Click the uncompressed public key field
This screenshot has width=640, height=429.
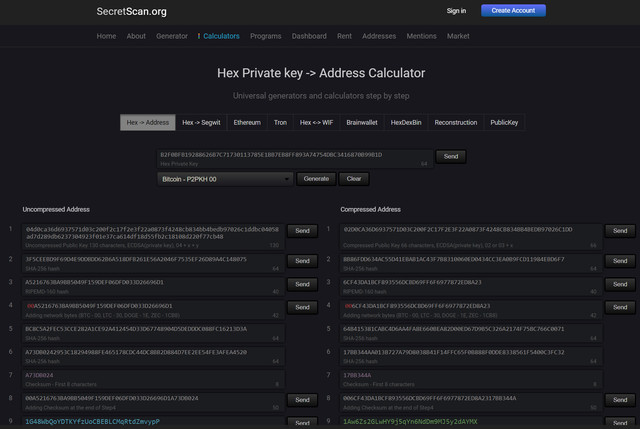[153, 237]
